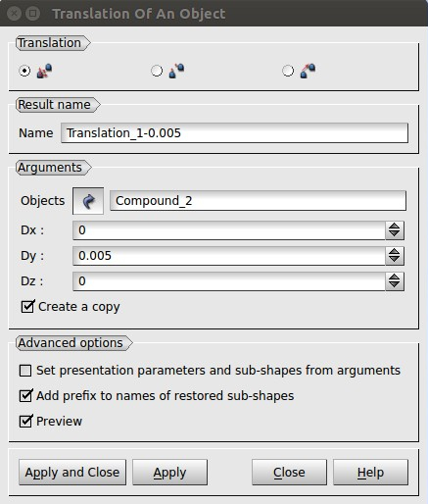Click the Apply and Close button
428x504 pixels.
pyautogui.click(x=72, y=473)
